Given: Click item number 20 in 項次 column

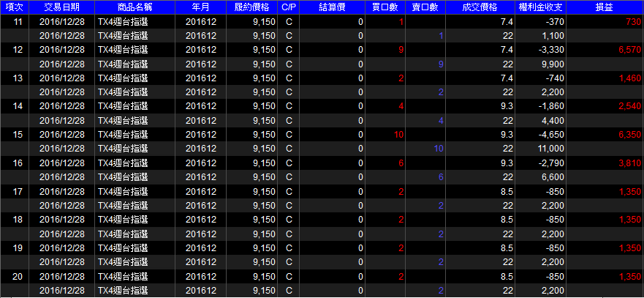Looking at the screenshot, I should pos(18,276).
